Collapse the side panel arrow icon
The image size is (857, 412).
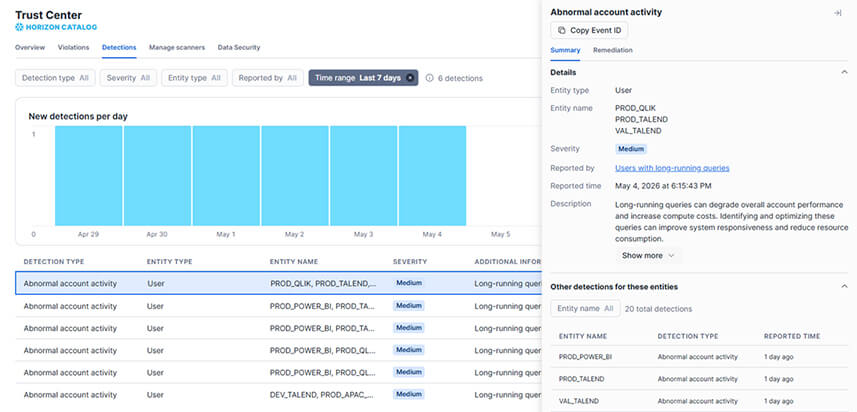837,13
